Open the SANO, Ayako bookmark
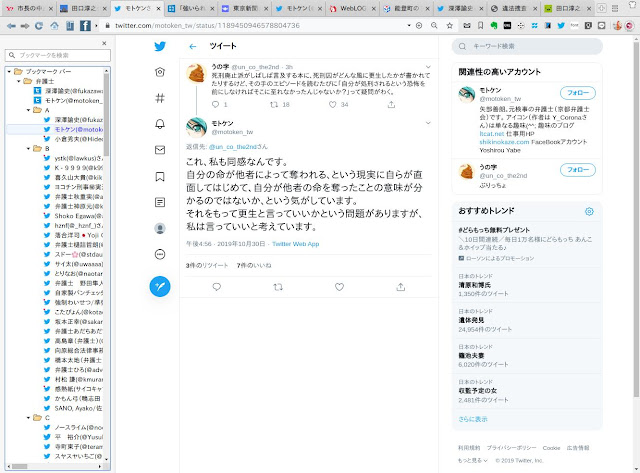Image resolution: width=640 pixels, height=473 pixels. tap(73, 408)
